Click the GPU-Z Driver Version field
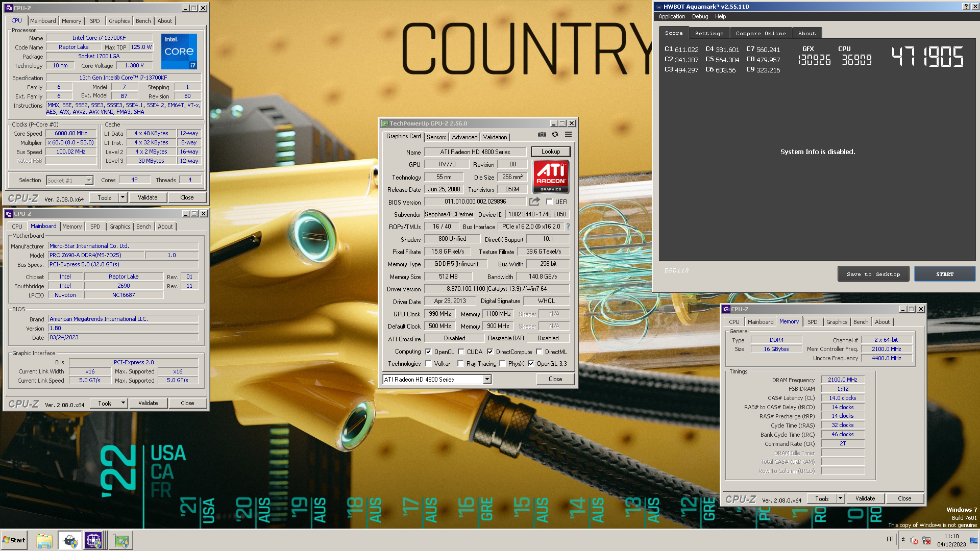980x551 pixels. (x=497, y=289)
